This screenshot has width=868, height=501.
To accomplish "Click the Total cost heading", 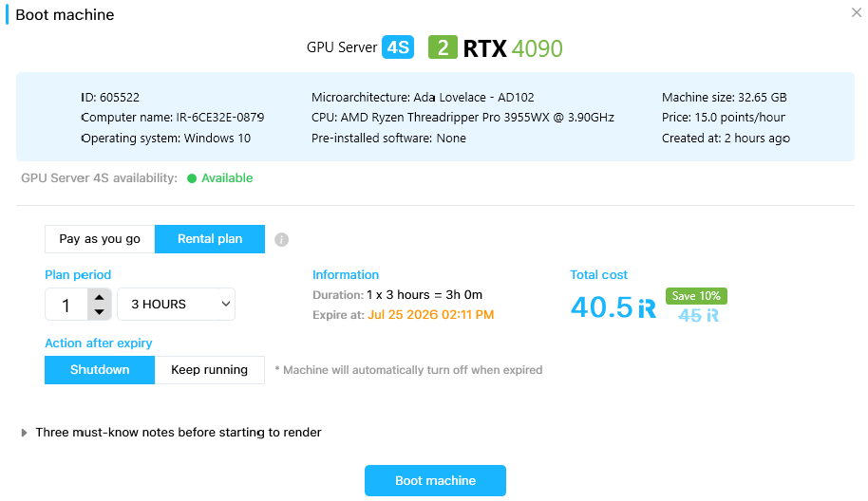I will coord(599,275).
